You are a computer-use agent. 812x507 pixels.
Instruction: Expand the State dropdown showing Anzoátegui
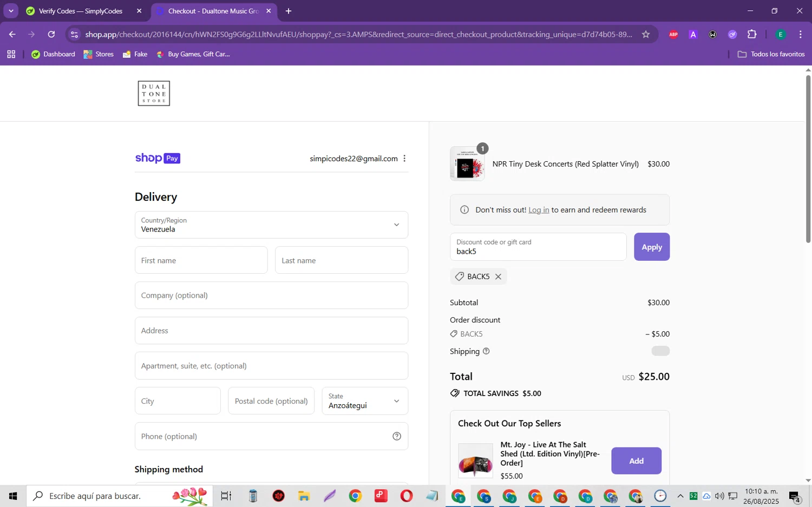click(365, 401)
